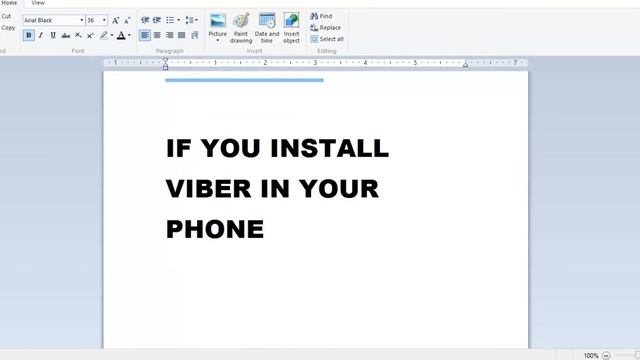Open paragraph settings dialog icon
The width and height of the screenshot is (640, 360).
[x=195, y=36]
